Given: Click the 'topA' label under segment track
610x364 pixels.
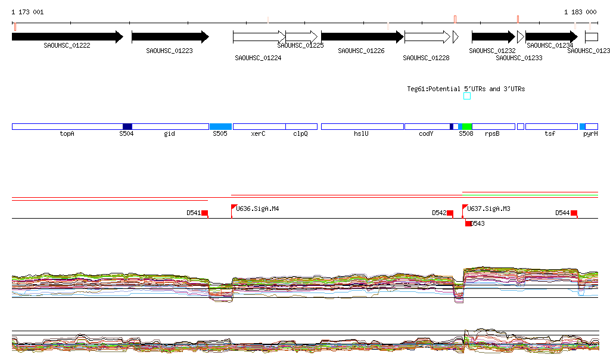Looking at the screenshot, I should (67, 134).
